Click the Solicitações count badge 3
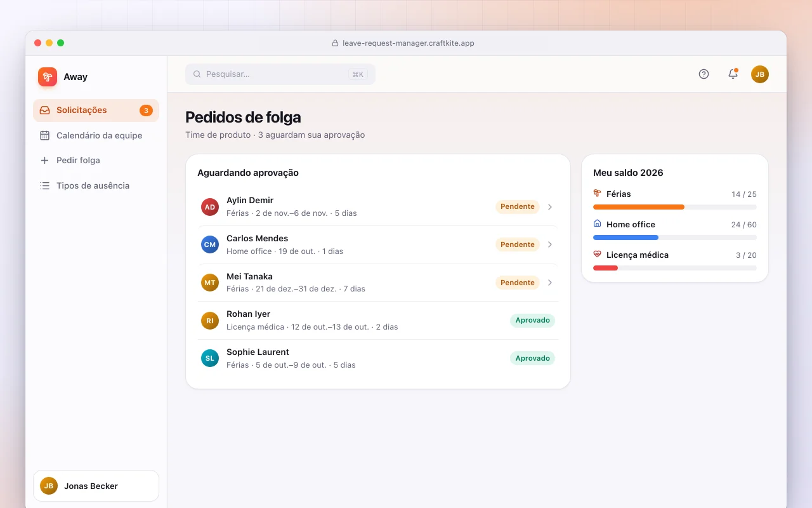 coord(146,110)
